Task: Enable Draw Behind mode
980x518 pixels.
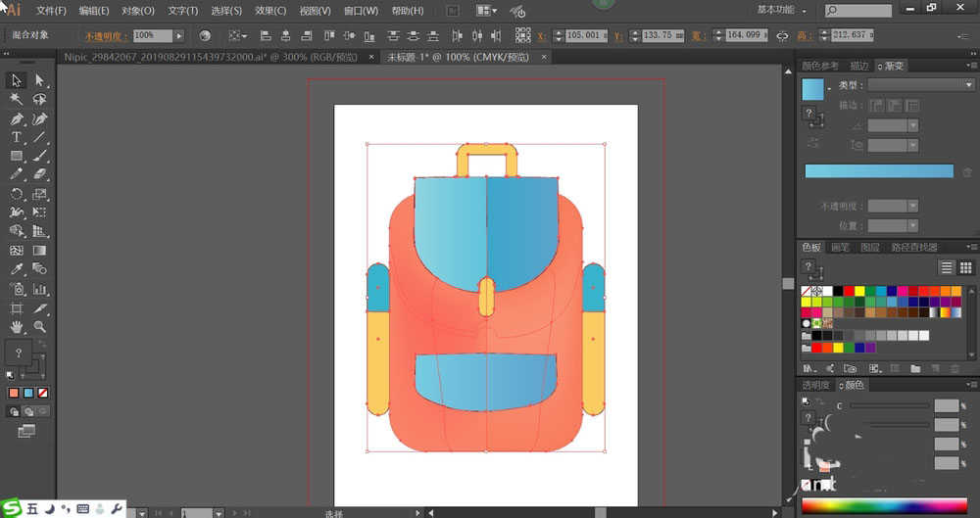Action: [x=28, y=411]
